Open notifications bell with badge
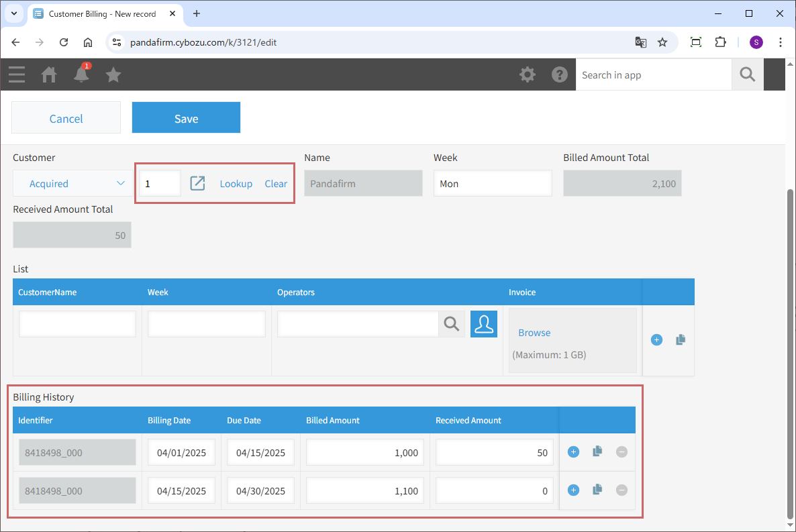796x532 pixels. [x=81, y=74]
